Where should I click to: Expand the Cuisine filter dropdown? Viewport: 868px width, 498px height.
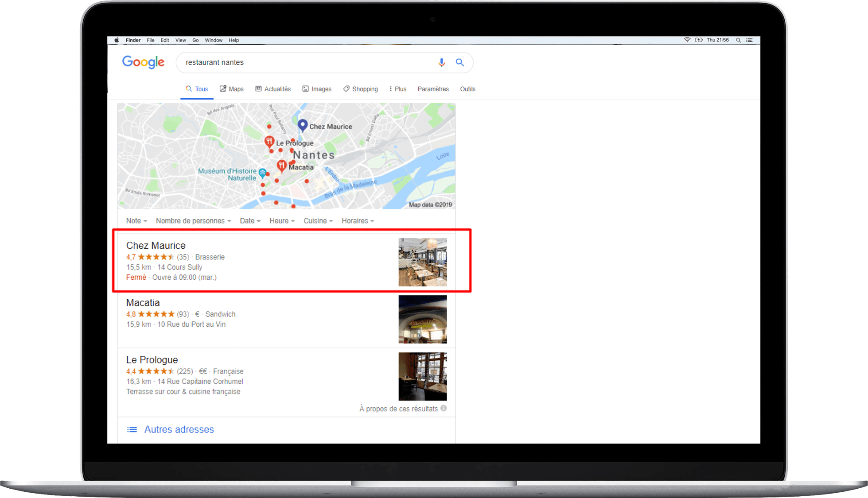[x=318, y=221]
